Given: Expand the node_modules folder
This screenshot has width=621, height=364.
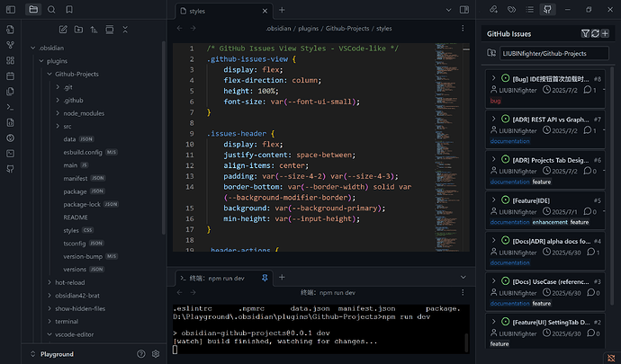Looking at the screenshot, I should tap(58, 113).
